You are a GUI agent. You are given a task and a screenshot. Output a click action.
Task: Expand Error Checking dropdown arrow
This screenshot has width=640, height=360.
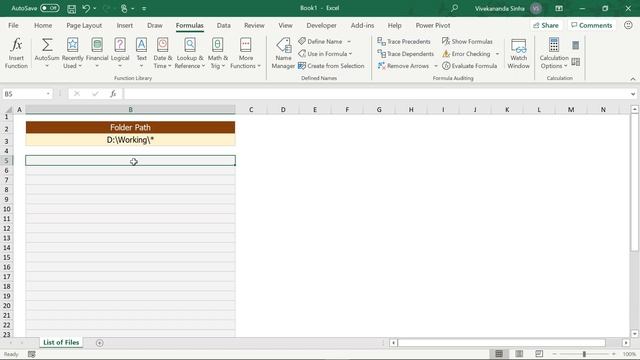497,54
